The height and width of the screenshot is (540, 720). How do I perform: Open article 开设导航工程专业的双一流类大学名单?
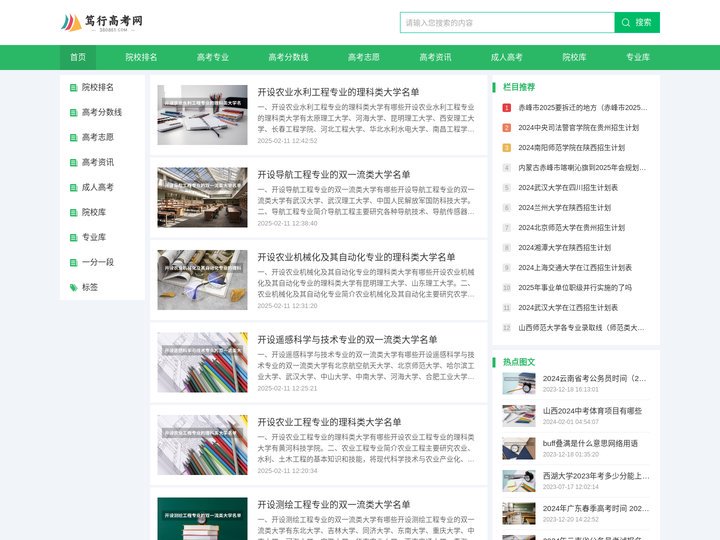tap(334, 174)
